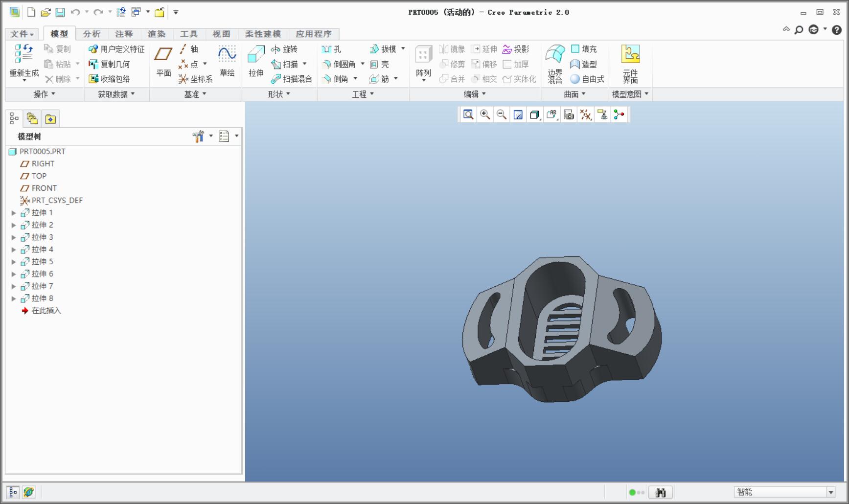The image size is (849, 504).
Task: Click the 用户定义特征 button
Action: [x=116, y=49]
